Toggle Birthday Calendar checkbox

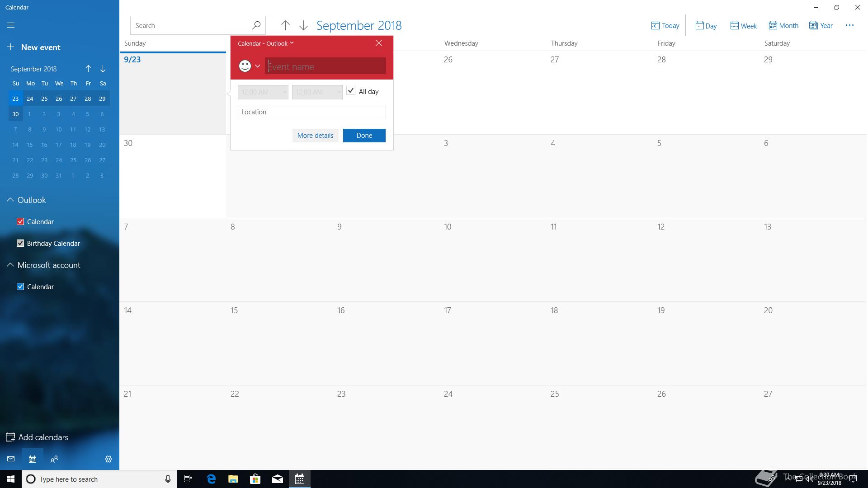[20, 243]
